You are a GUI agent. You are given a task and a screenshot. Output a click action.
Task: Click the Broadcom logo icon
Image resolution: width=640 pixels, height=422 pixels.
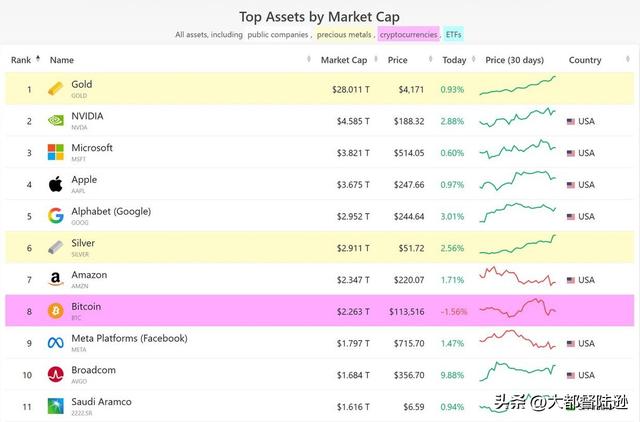56,375
